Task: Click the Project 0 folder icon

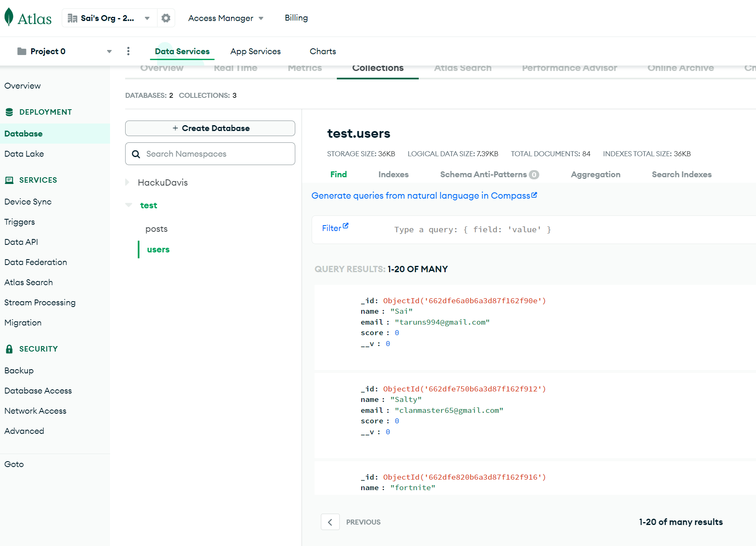Action: point(22,51)
